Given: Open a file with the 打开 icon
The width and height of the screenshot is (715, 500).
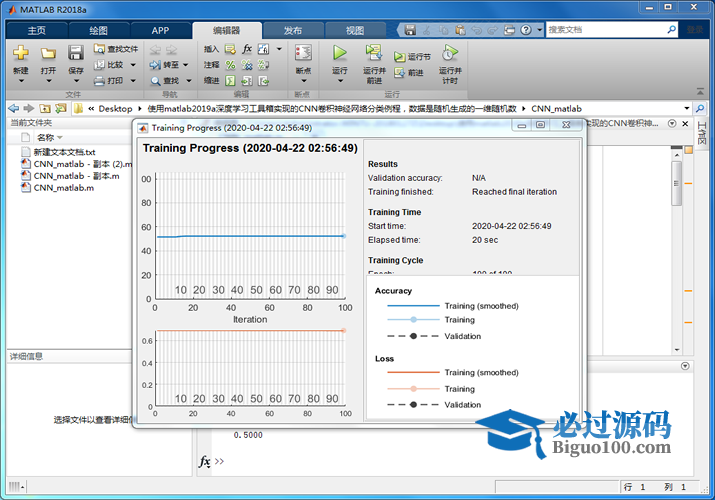Looking at the screenshot, I should [48, 55].
